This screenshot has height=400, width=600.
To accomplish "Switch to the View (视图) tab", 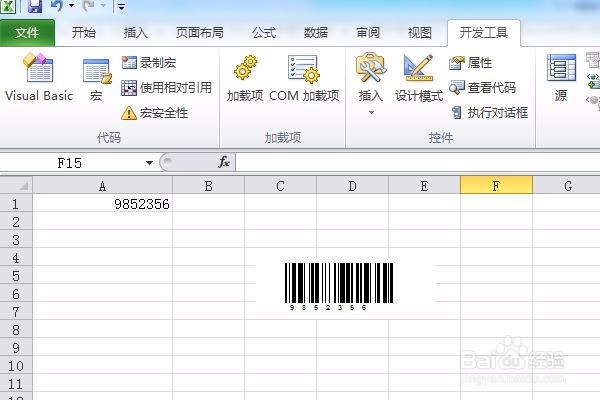I will pyautogui.click(x=420, y=33).
